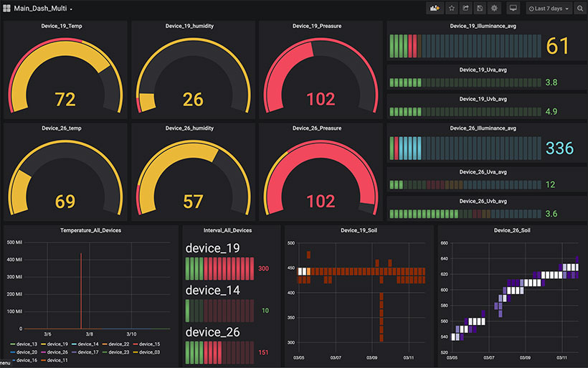This screenshot has height=368, width=588.
Task: Toggle device_26 series in temperature legend
Action: pyautogui.click(x=54, y=352)
